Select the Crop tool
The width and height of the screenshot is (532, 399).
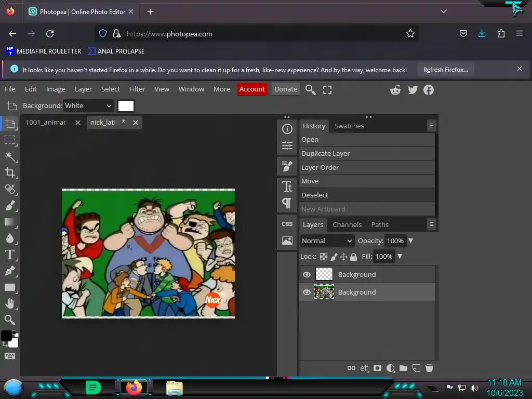pos(10,172)
